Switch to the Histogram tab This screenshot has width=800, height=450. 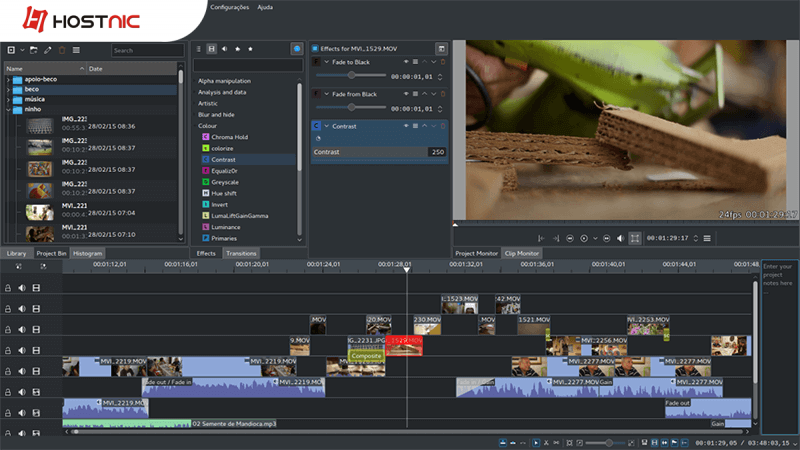pyautogui.click(x=87, y=253)
